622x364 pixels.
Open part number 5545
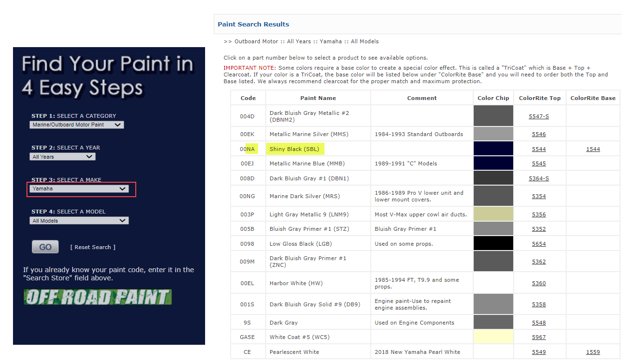pos(539,163)
